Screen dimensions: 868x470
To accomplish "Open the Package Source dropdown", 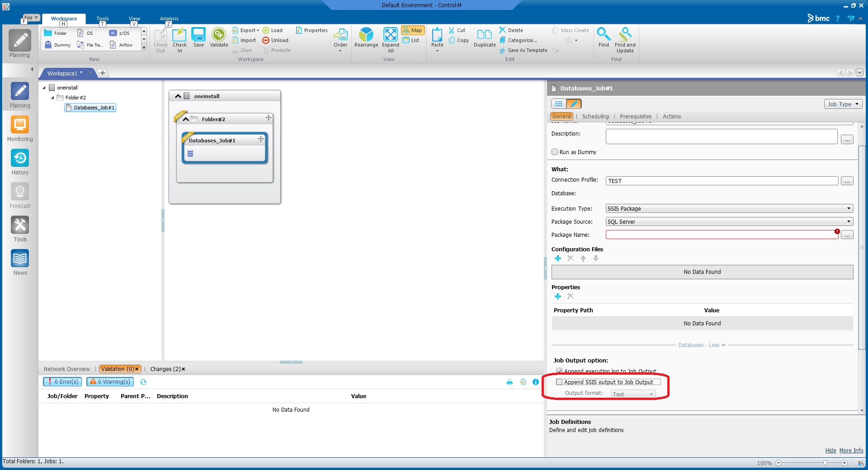I will [729, 222].
